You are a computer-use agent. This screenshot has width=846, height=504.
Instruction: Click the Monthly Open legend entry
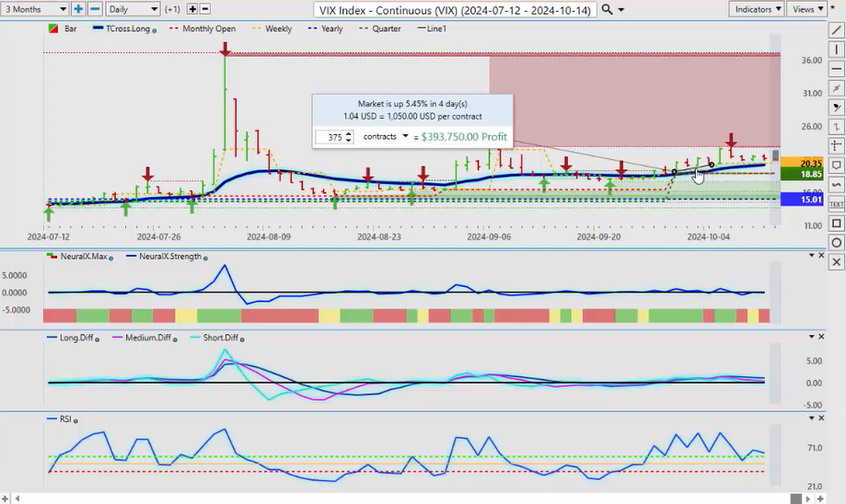pos(203,29)
